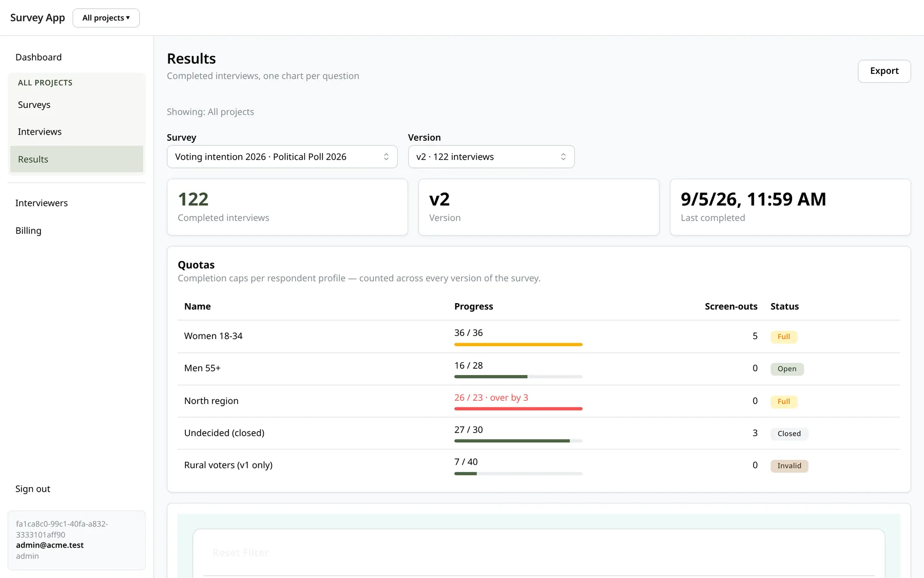Click the v2 Version card
Image resolution: width=924 pixels, height=578 pixels.
538,207
